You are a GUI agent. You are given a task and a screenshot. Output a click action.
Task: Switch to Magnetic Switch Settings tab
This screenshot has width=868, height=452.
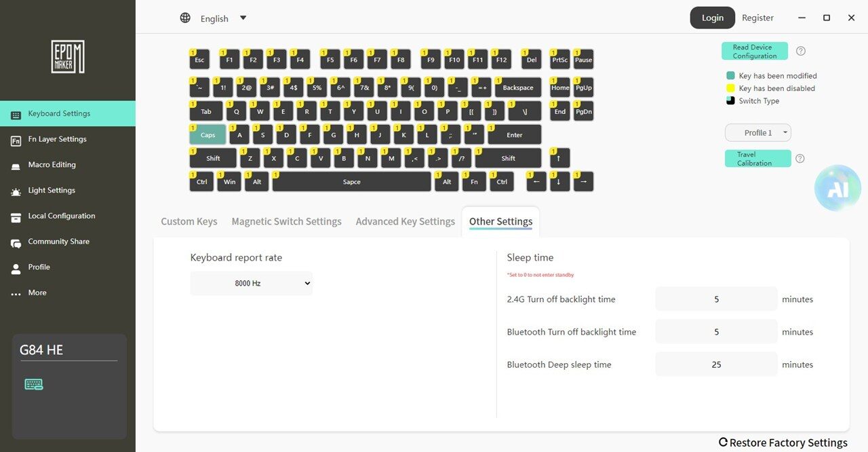[286, 221]
